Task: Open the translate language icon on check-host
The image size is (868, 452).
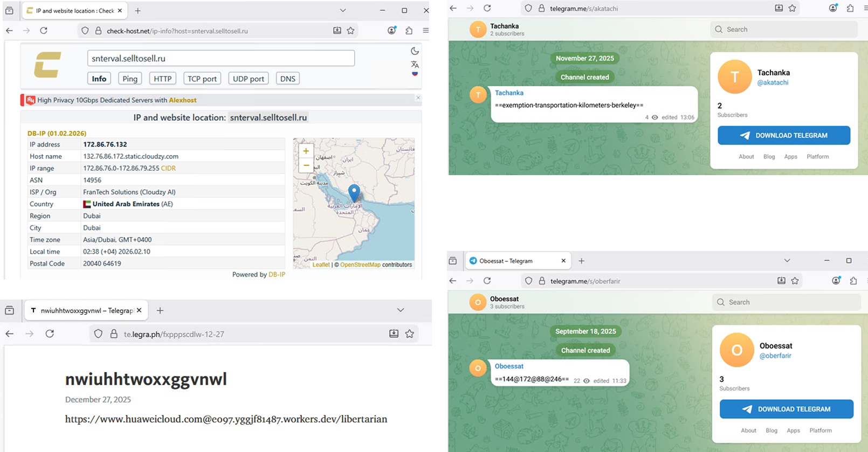Action: [x=415, y=64]
